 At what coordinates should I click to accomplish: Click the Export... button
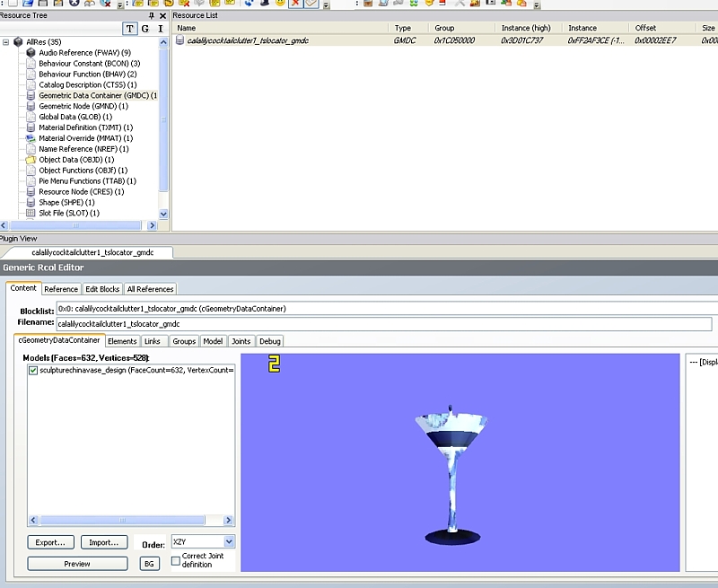coord(51,542)
